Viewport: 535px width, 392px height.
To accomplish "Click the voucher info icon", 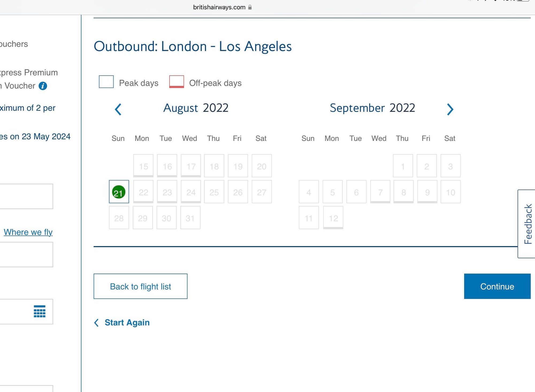I will 43,86.
